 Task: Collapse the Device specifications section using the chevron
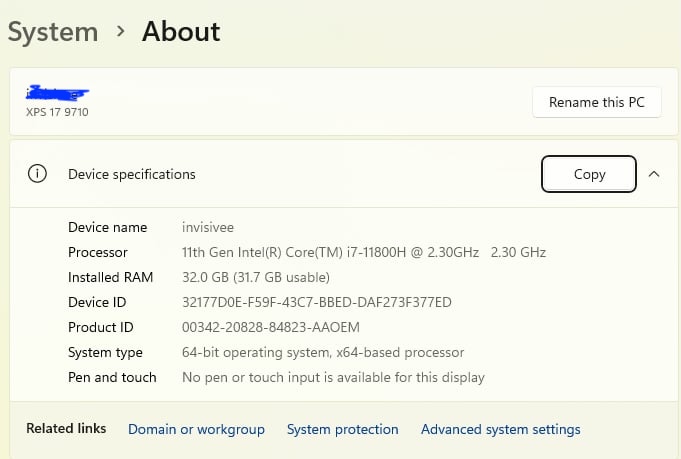point(654,174)
